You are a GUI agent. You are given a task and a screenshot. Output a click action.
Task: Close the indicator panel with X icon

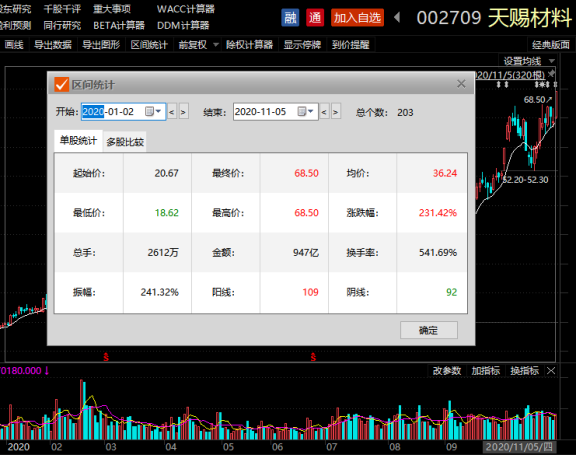551,371
